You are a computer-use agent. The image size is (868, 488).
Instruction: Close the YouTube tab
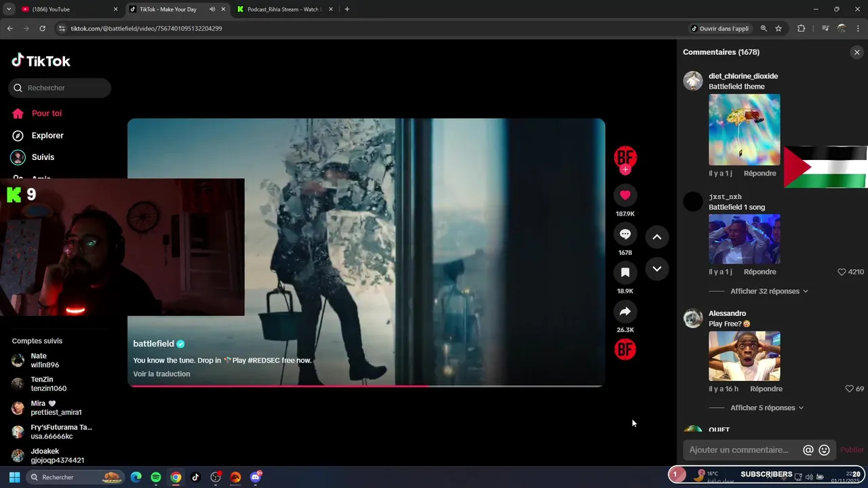[115, 9]
